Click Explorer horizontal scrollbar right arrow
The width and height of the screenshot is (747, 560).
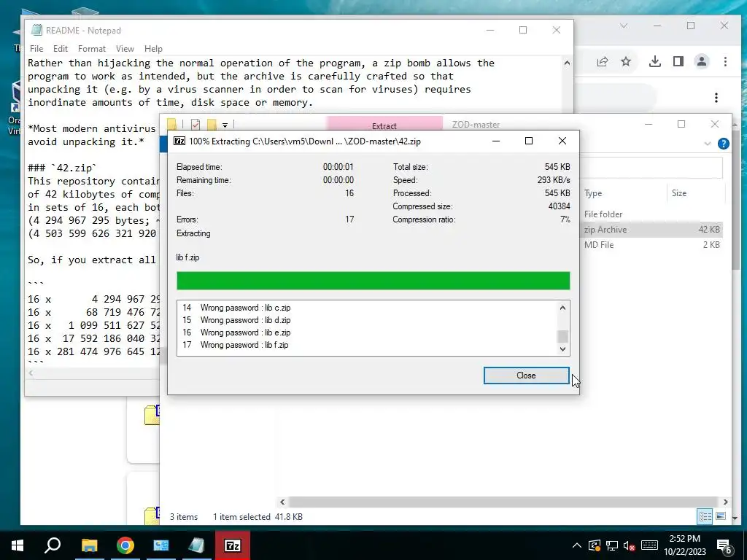(x=725, y=502)
